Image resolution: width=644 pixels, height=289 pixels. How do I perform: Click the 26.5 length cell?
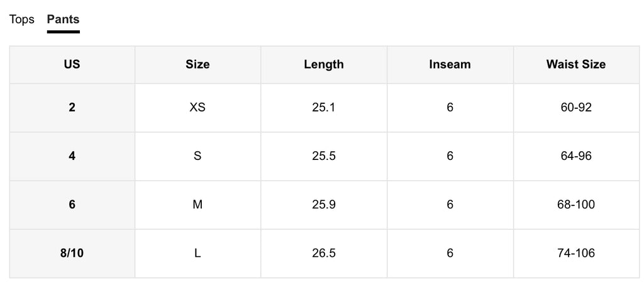point(323,253)
